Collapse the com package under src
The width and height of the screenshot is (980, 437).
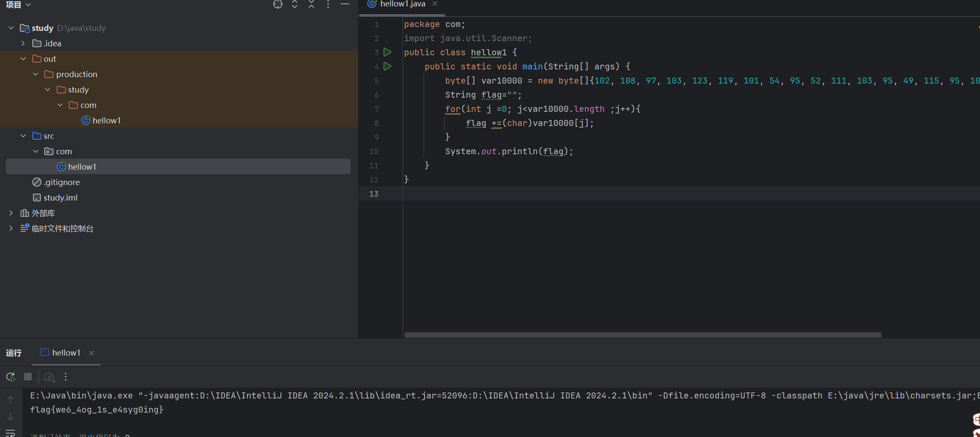pyautogui.click(x=36, y=151)
